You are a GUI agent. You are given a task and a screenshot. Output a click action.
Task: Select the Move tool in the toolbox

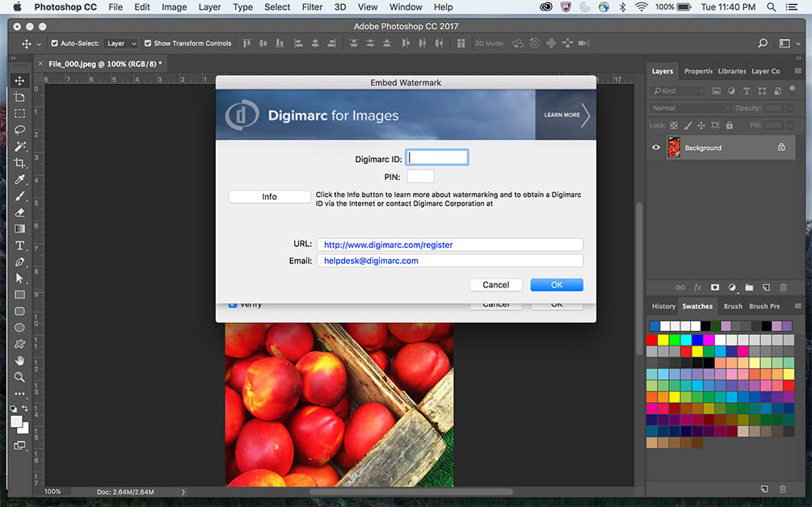click(19, 81)
